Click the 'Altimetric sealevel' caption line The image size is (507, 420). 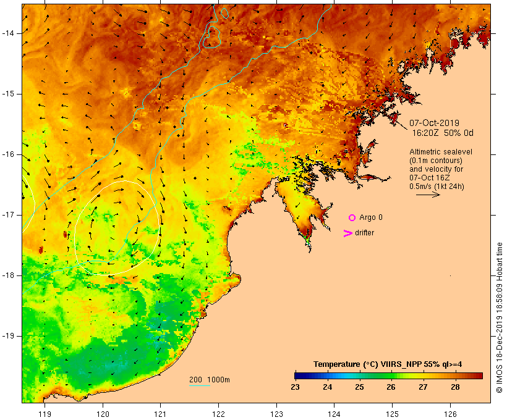coord(441,152)
